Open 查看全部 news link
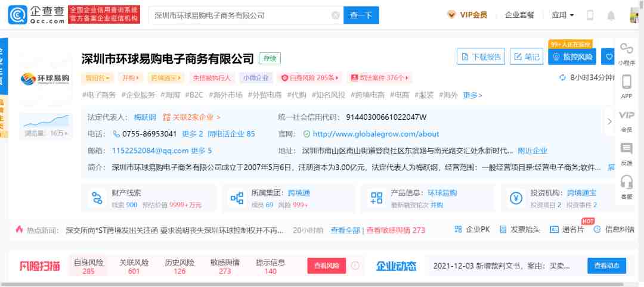The height and width of the screenshot is (287, 644). [x=345, y=230]
